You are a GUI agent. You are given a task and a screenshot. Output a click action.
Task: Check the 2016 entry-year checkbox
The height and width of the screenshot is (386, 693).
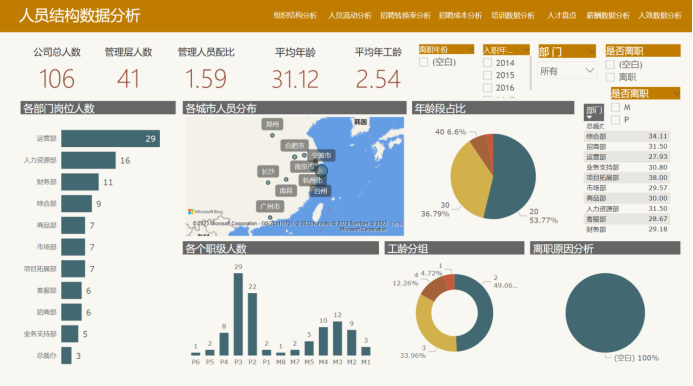tap(487, 88)
